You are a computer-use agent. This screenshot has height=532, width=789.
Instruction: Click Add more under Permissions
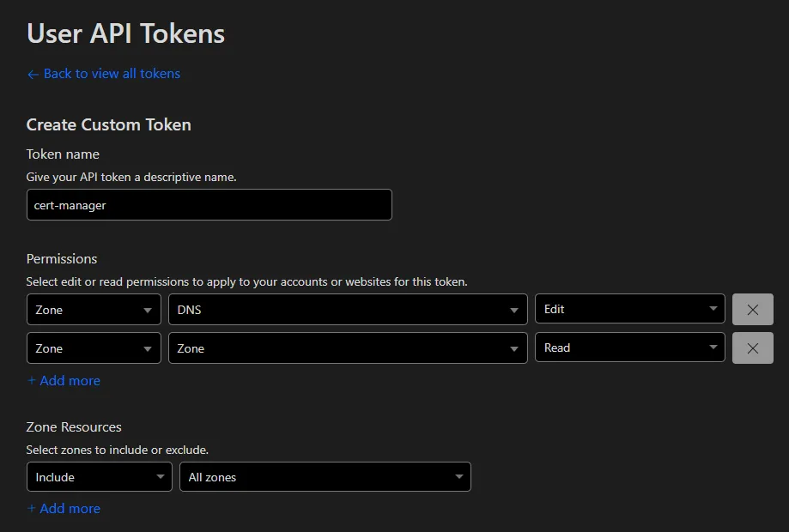click(64, 380)
